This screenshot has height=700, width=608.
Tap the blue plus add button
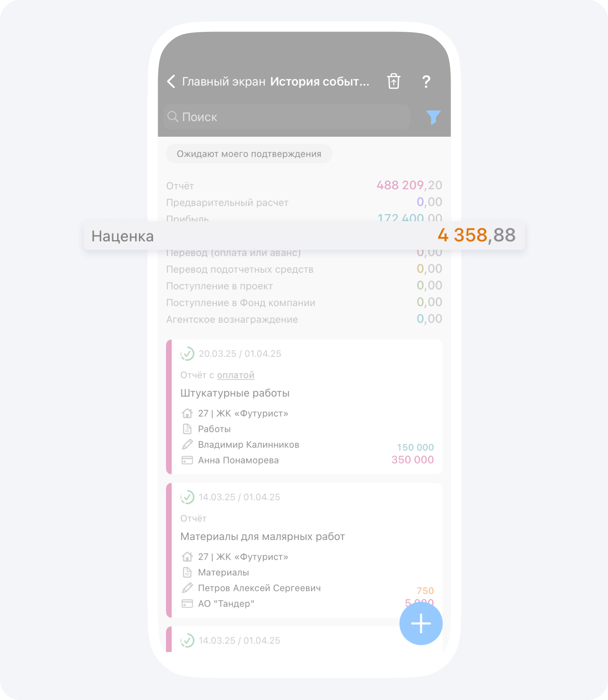421,623
